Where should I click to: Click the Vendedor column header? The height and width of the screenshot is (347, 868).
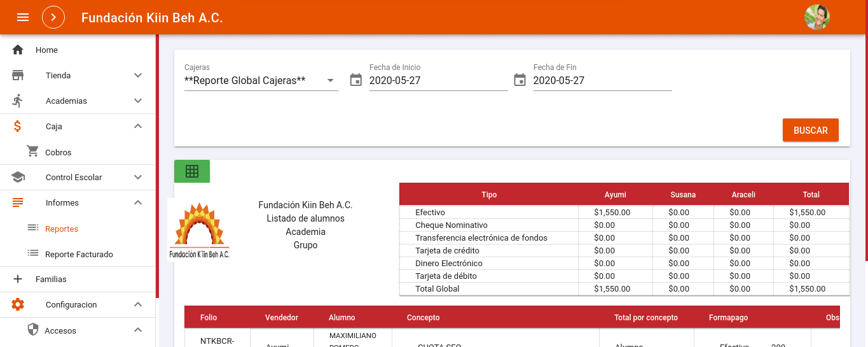pos(282,317)
